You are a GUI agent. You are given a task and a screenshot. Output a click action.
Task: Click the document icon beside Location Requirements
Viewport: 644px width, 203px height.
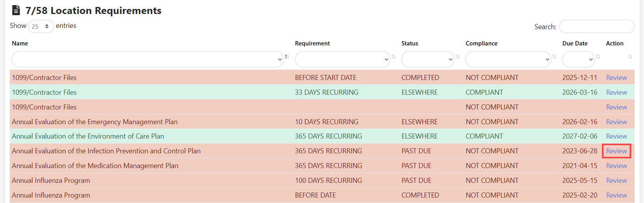(x=16, y=10)
